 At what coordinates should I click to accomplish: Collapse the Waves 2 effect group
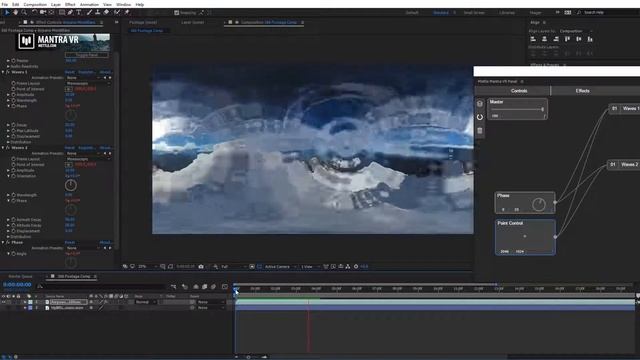[3, 148]
